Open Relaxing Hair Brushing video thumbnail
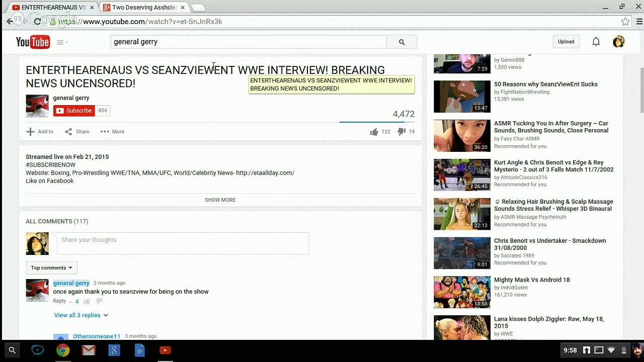 [462, 214]
